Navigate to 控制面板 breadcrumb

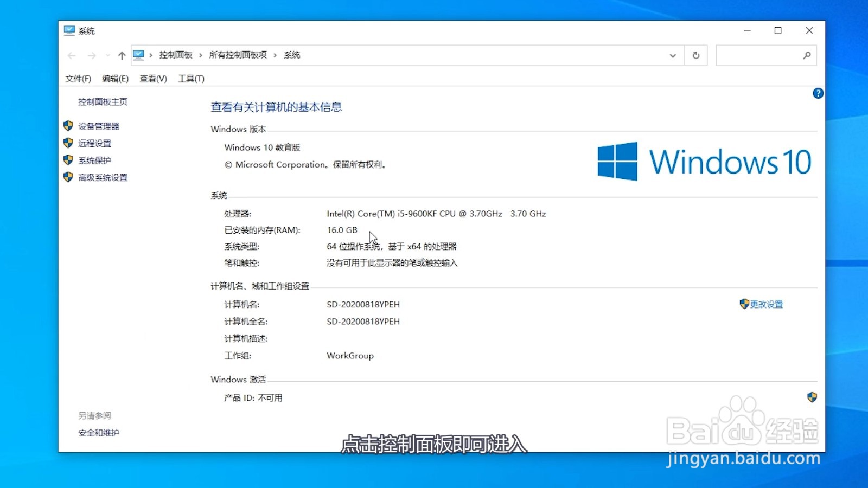(176, 55)
